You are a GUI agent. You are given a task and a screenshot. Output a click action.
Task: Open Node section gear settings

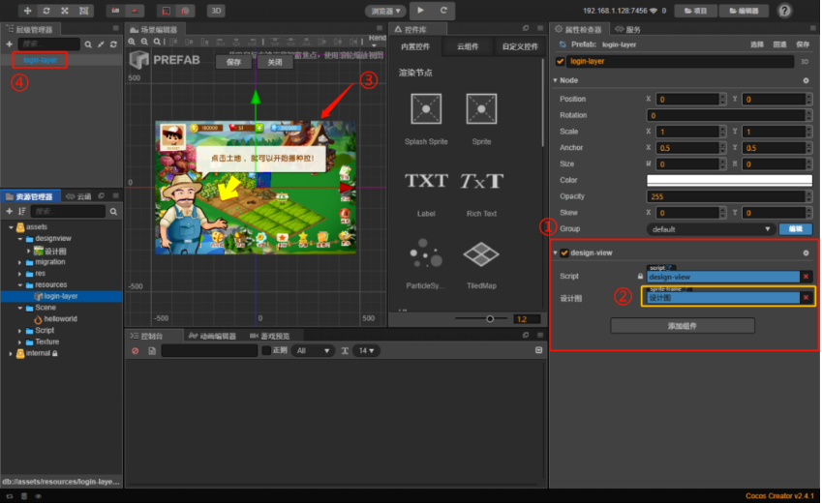[x=806, y=80]
